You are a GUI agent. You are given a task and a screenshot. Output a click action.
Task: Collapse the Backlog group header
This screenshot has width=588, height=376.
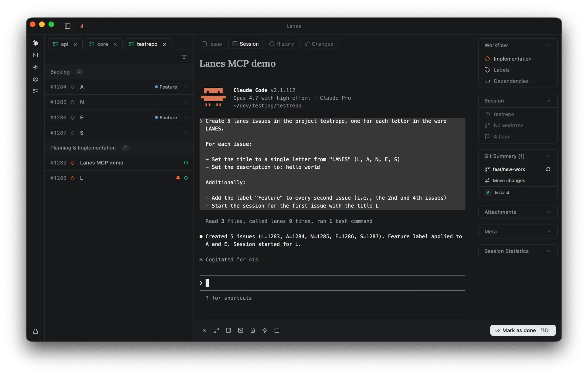[x=119, y=72]
